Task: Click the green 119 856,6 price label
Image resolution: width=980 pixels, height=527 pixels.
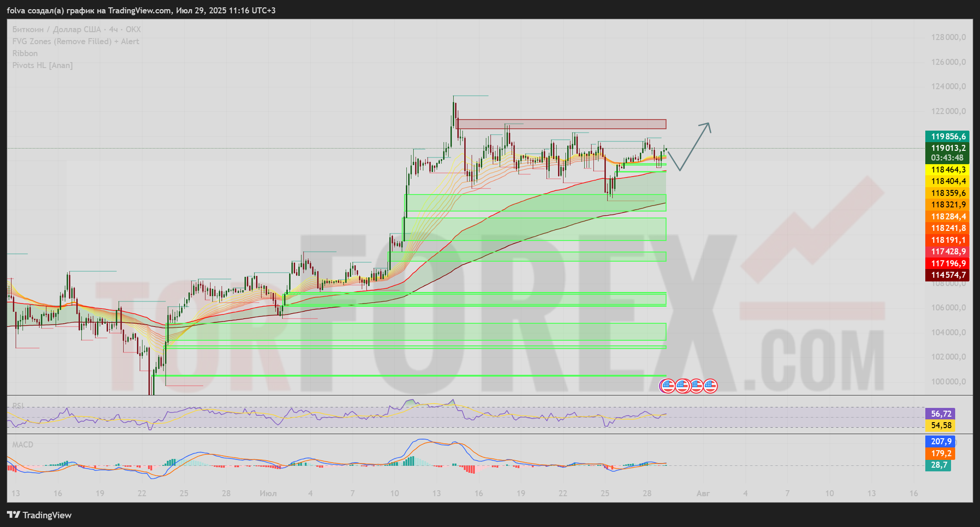Action: [948, 137]
